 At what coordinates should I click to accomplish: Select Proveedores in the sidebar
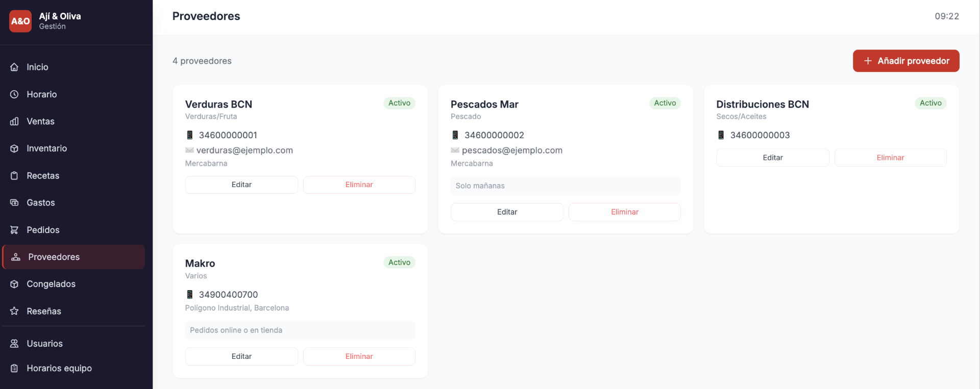[x=73, y=257]
